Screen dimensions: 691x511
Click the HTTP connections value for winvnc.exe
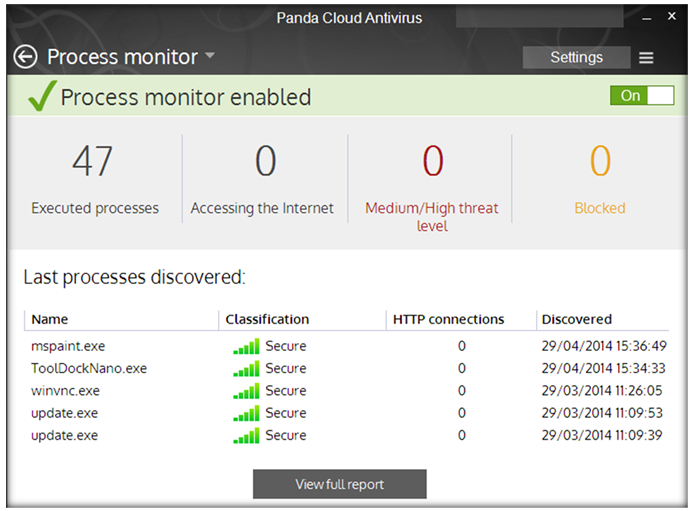(461, 391)
